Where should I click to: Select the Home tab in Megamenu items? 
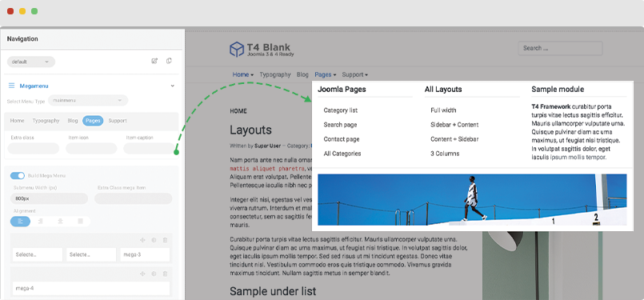tap(18, 121)
